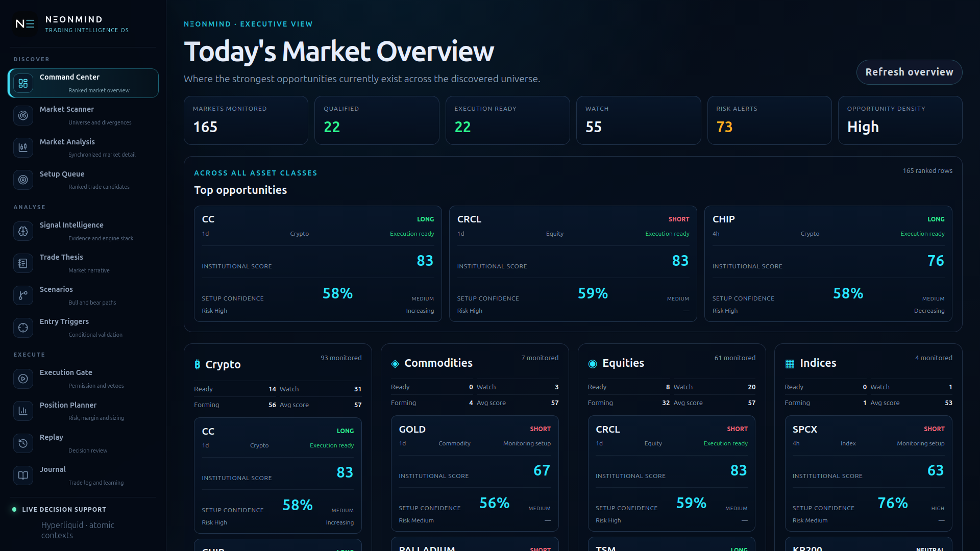
Task: Open Execution Gate play icon
Action: [x=23, y=379]
